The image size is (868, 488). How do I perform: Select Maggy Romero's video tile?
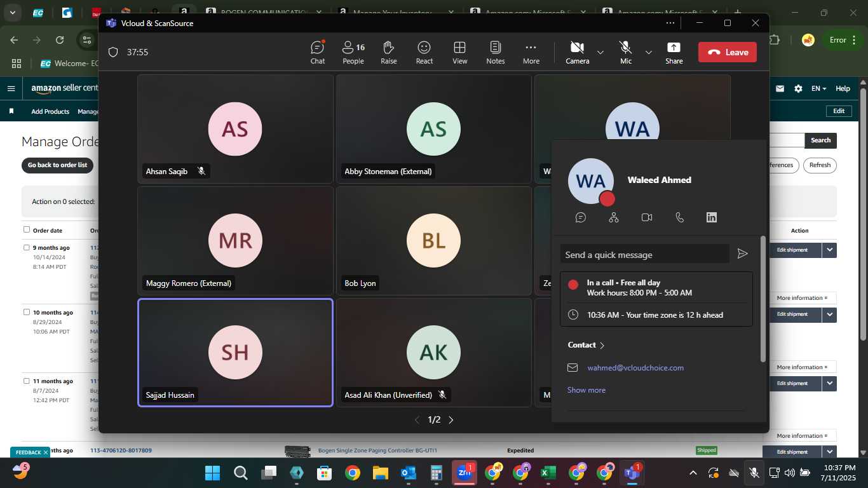coord(236,241)
